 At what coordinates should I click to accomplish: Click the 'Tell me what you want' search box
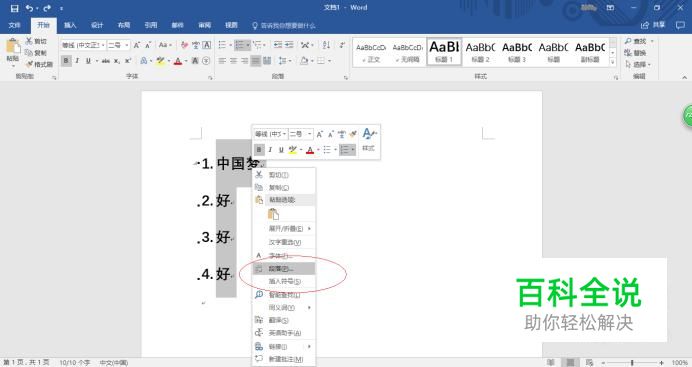point(284,26)
